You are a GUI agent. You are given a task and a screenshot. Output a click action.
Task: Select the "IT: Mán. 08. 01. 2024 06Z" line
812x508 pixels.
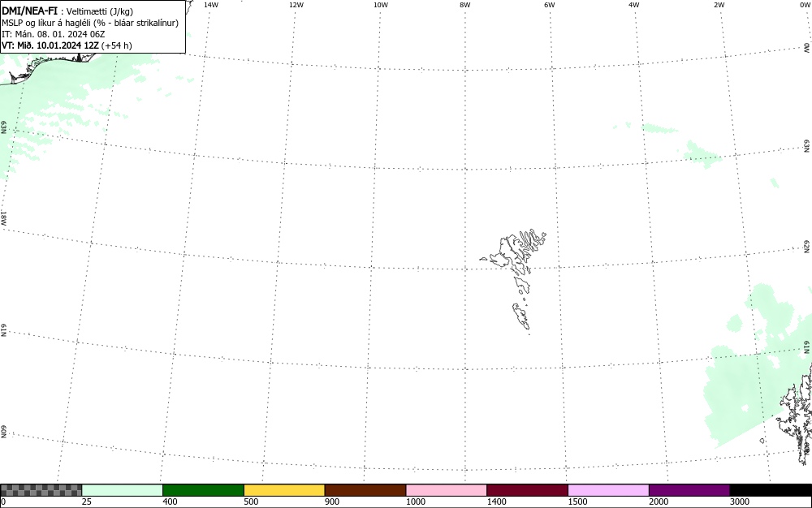tap(54, 34)
